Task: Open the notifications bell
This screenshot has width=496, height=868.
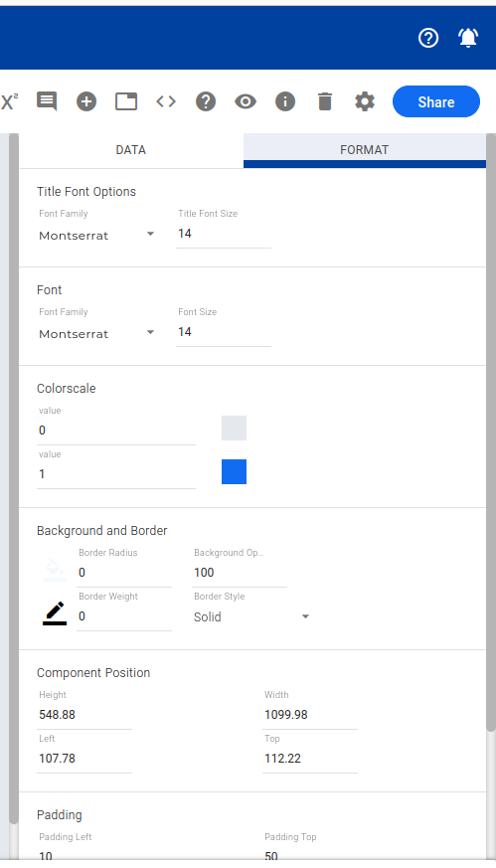Action: [468, 38]
